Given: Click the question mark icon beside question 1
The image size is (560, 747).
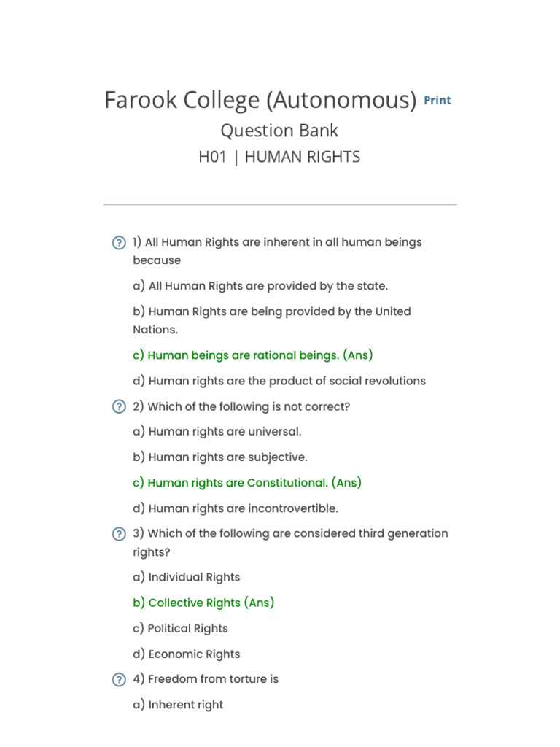Looking at the screenshot, I should [119, 243].
